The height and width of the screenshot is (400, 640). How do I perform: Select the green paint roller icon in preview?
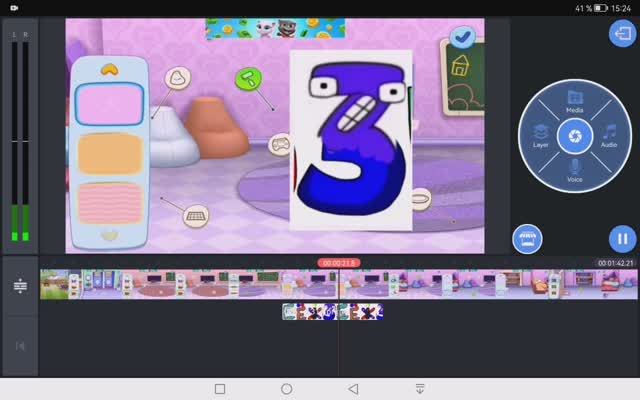pyautogui.click(x=249, y=79)
